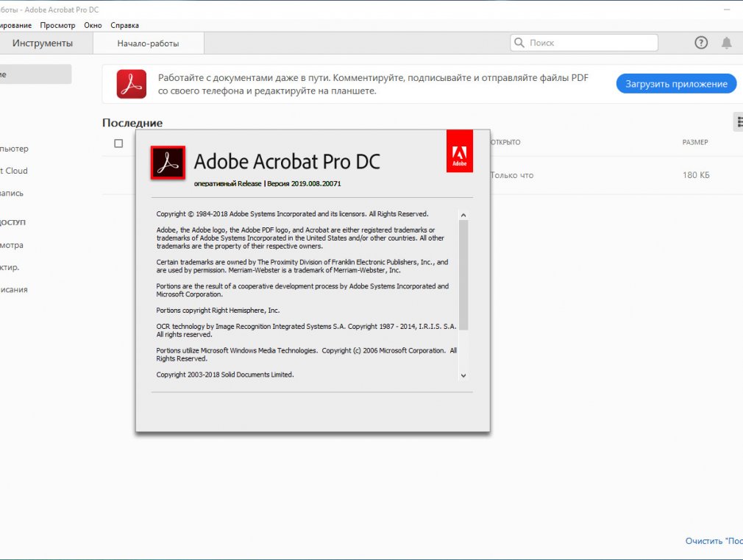
Task: Click the Только что table cell
Action: pos(512,175)
